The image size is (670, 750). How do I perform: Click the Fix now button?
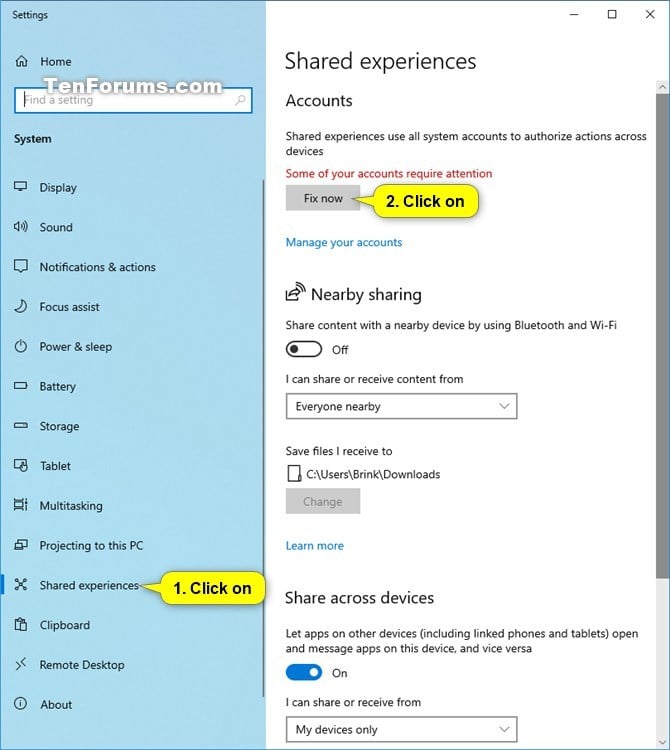click(323, 198)
